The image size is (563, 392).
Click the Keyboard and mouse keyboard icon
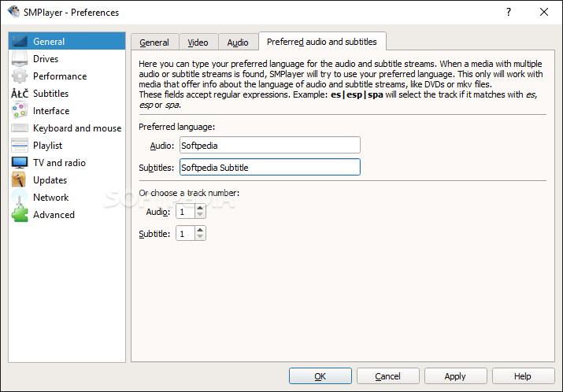20,128
